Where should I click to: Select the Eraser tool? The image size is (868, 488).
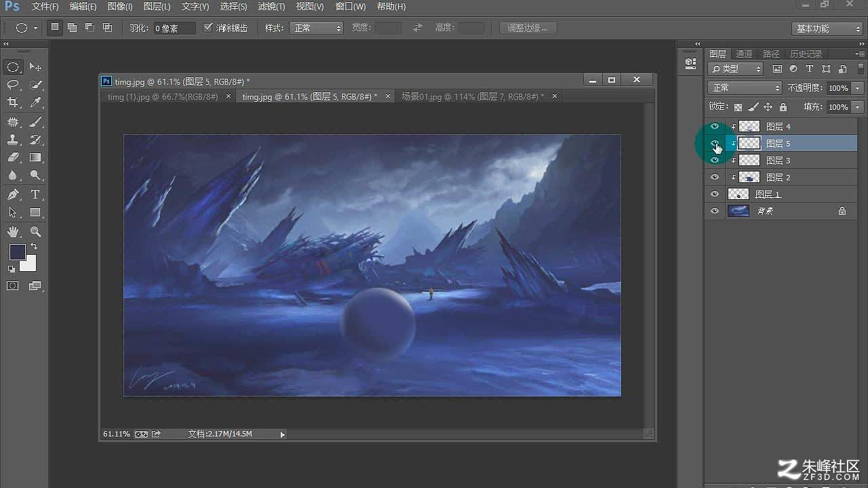[13, 157]
